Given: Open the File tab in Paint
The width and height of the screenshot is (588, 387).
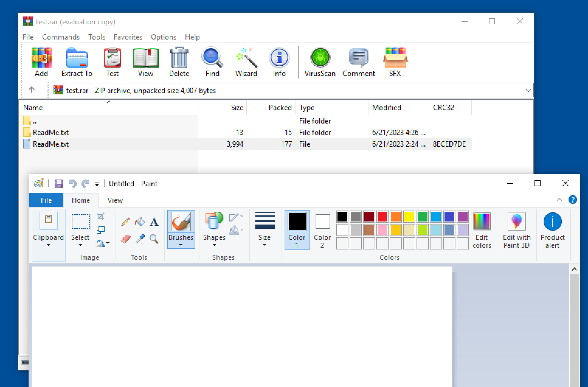Looking at the screenshot, I should (x=46, y=200).
